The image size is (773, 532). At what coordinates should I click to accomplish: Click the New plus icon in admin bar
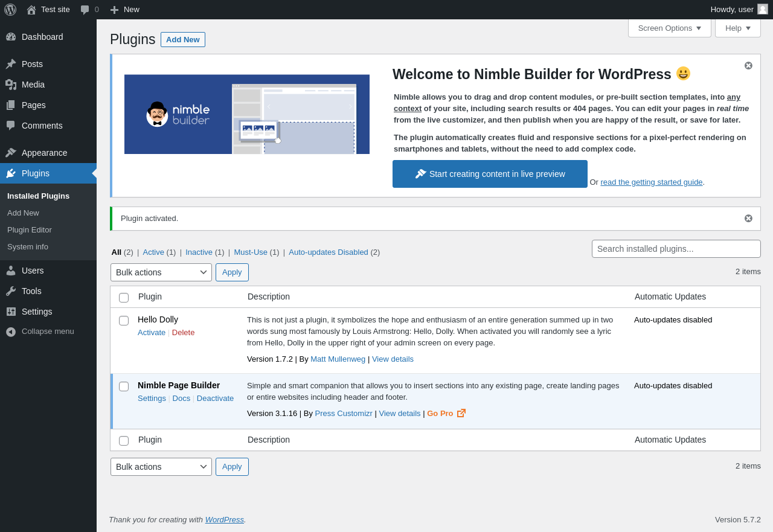114,10
